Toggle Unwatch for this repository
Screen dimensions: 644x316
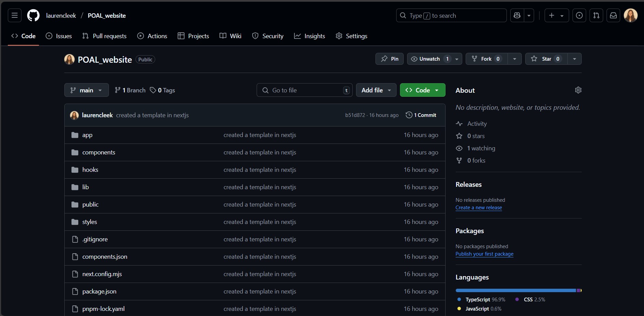pyautogui.click(x=431, y=59)
